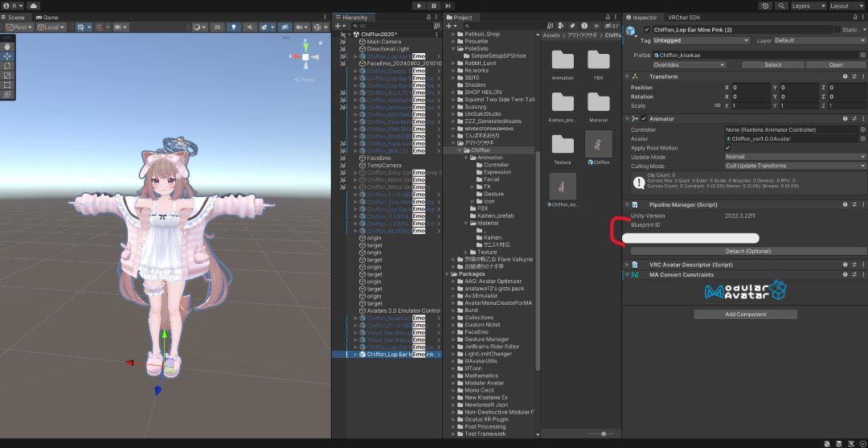This screenshot has width=868, height=448.
Task: Click the scene view lock icon near gizmo
Action: [x=320, y=42]
